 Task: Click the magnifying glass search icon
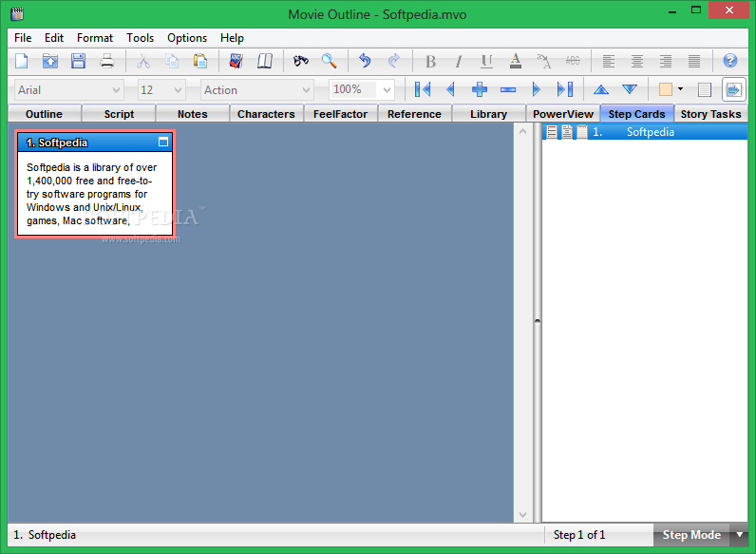pos(330,61)
